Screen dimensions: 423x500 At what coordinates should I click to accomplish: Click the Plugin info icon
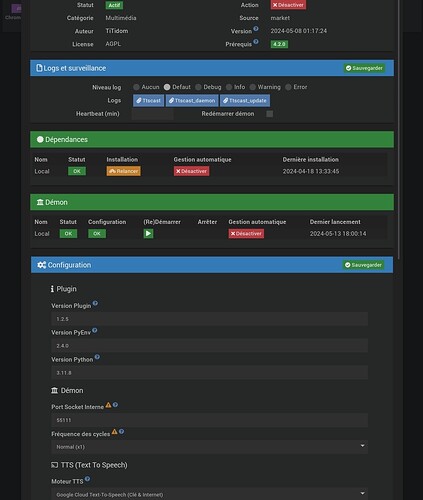point(52,289)
